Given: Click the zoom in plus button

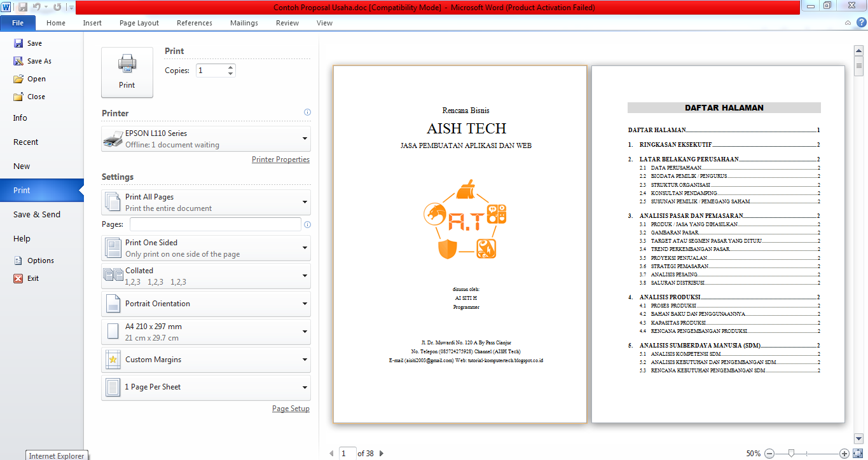Looking at the screenshot, I should pos(844,454).
